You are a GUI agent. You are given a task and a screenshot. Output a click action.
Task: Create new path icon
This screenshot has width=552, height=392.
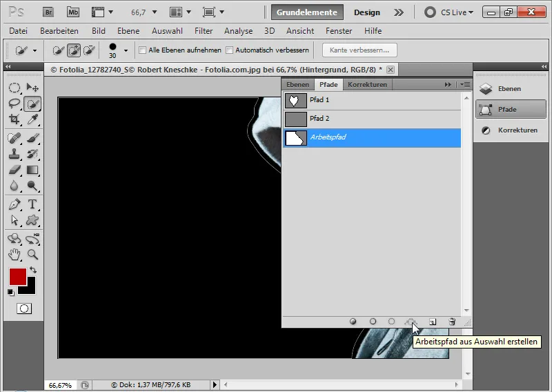point(433,322)
